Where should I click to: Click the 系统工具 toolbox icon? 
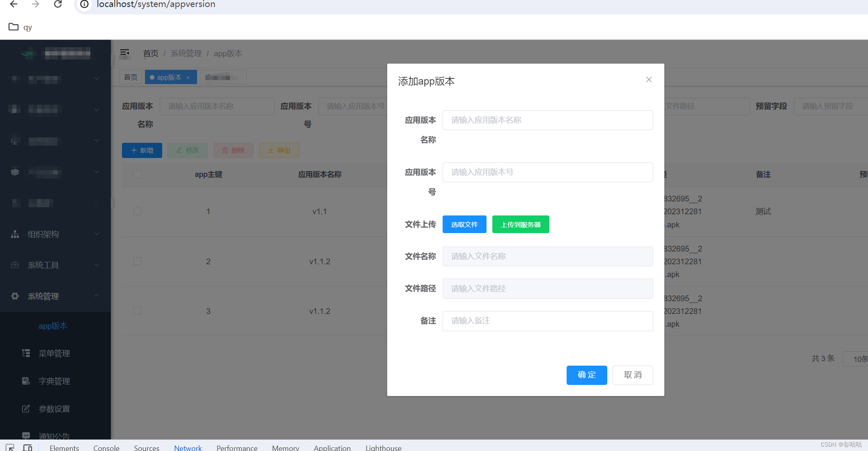[x=15, y=265]
